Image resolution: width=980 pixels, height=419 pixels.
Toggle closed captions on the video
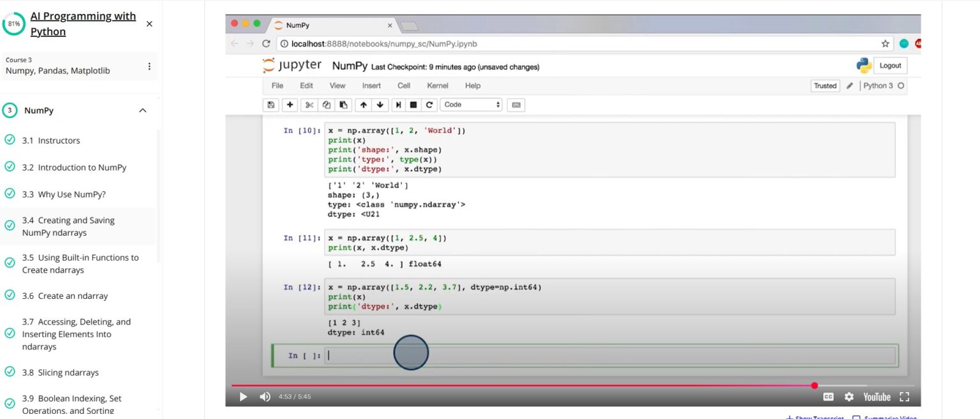(828, 397)
